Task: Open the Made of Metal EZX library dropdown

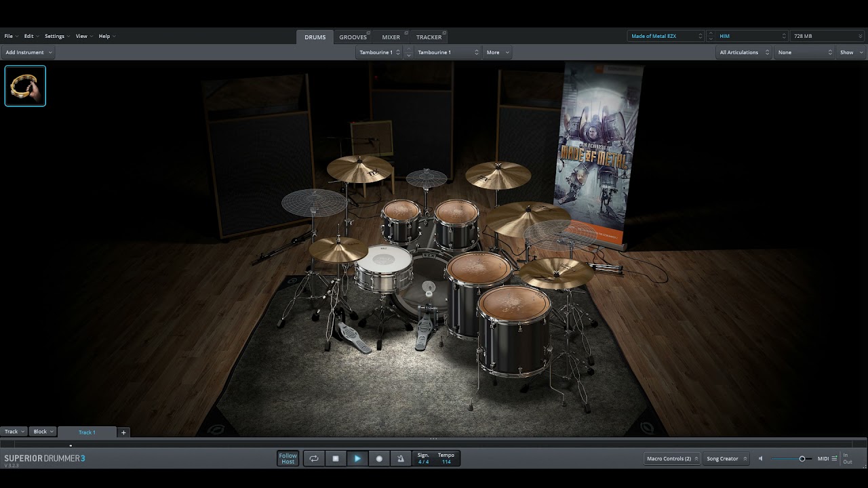Action: [x=666, y=36]
